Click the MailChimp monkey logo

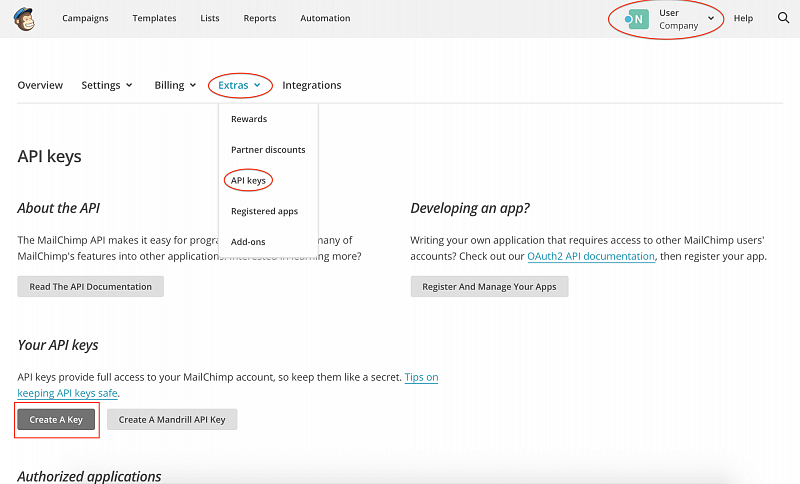click(x=24, y=19)
